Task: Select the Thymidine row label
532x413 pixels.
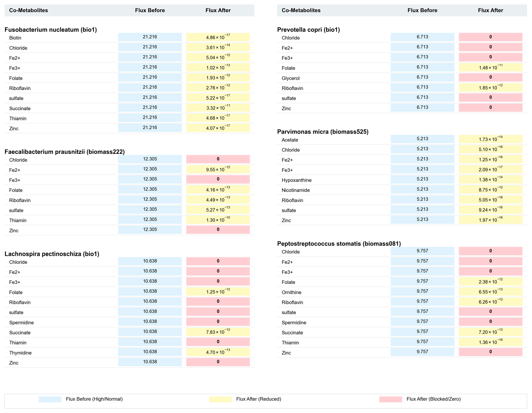Action: 20,353
